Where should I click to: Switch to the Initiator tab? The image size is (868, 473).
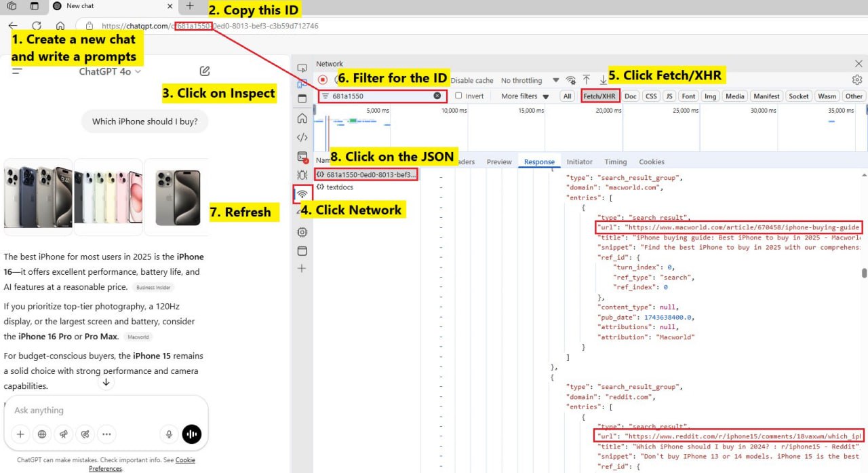tap(579, 162)
